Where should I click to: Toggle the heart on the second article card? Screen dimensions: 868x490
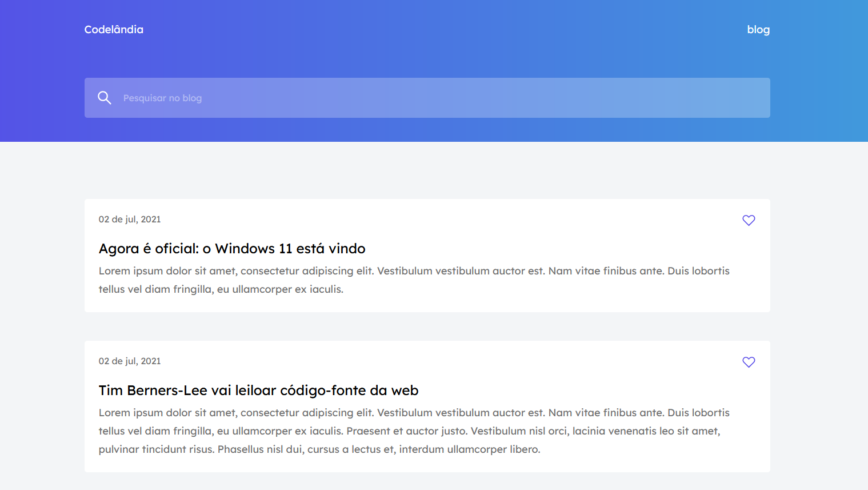click(749, 362)
